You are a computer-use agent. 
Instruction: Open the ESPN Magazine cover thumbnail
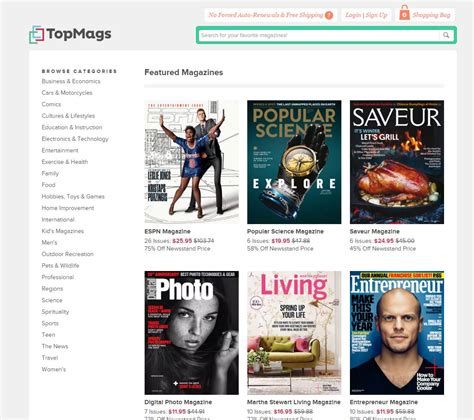tap(191, 162)
